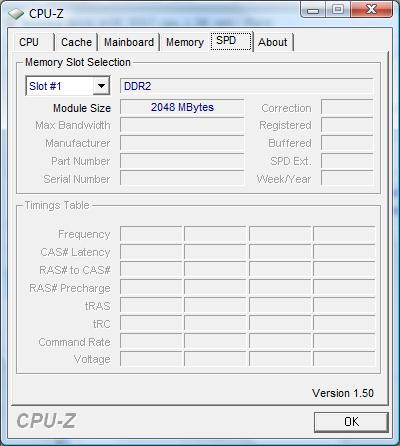Select the Slot #1 combo box
The height and width of the screenshot is (446, 400).
[68, 86]
